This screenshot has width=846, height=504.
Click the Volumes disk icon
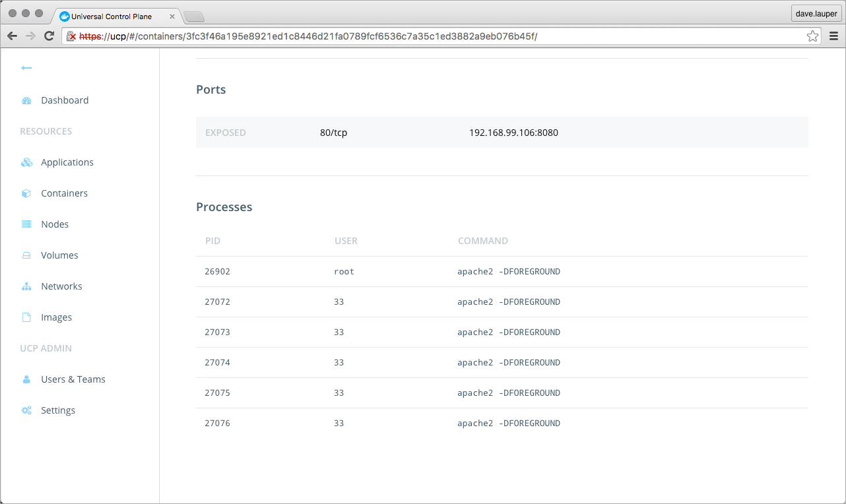(26, 255)
